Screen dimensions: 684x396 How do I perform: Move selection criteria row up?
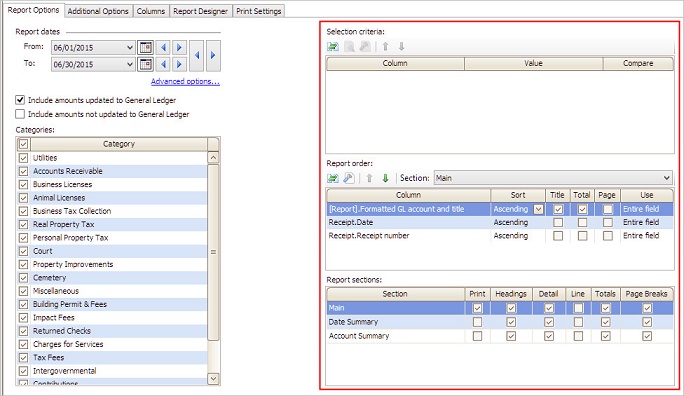pos(386,46)
